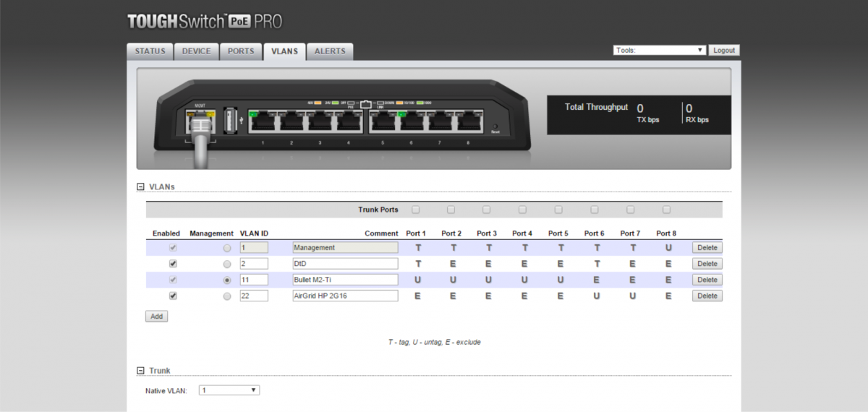This screenshot has height=412, width=868.
Task: Toggle Enabled checkbox for Bullet M2-Ti VLAN
Action: [172, 280]
